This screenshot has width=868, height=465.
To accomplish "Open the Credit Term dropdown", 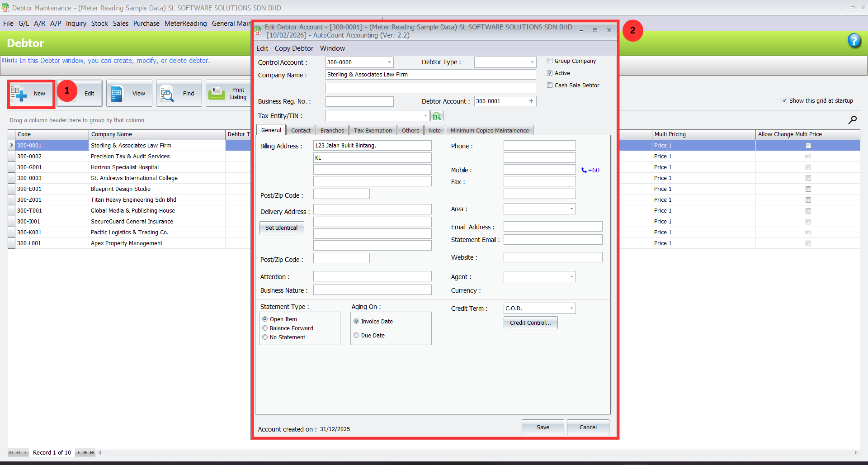I will [571, 308].
